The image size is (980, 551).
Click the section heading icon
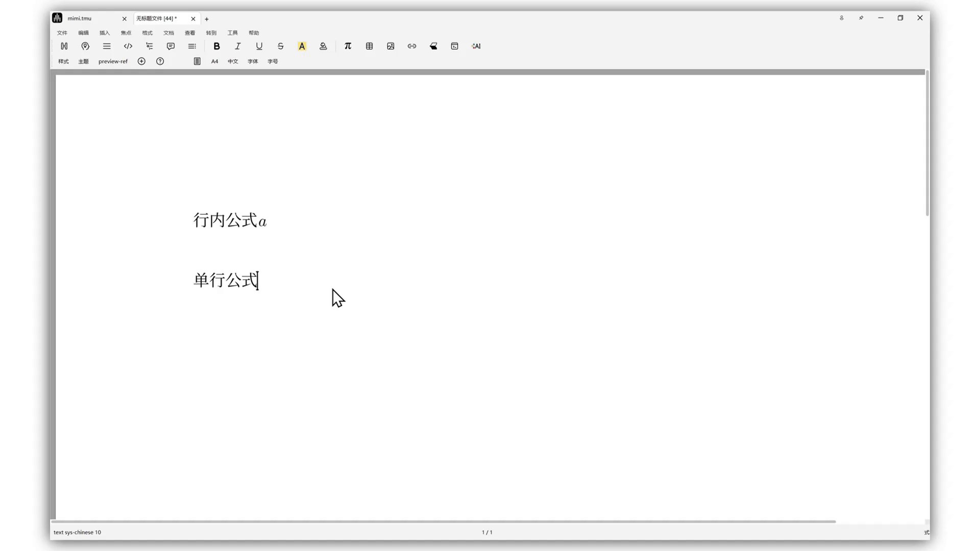pyautogui.click(x=64, y=46)
